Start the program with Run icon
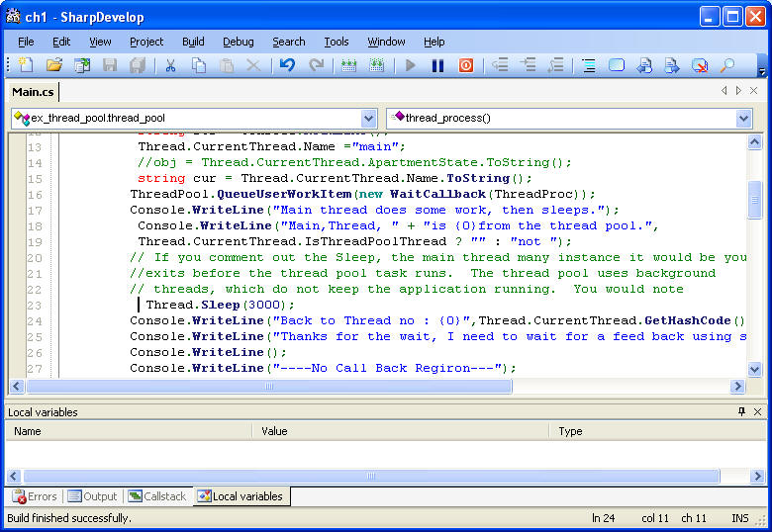 [411, 65]
